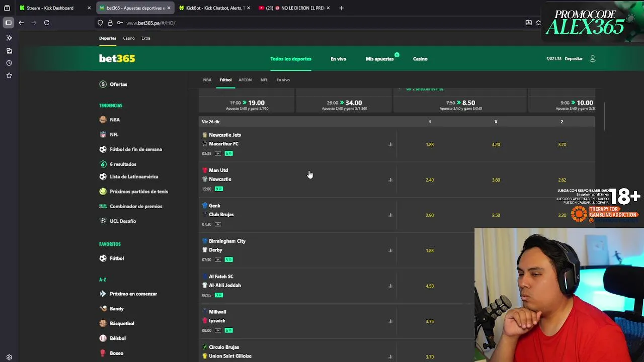Click the Ofertas icon in sidebar
Viewport: 644px width, 362px height.
point(103,84)
